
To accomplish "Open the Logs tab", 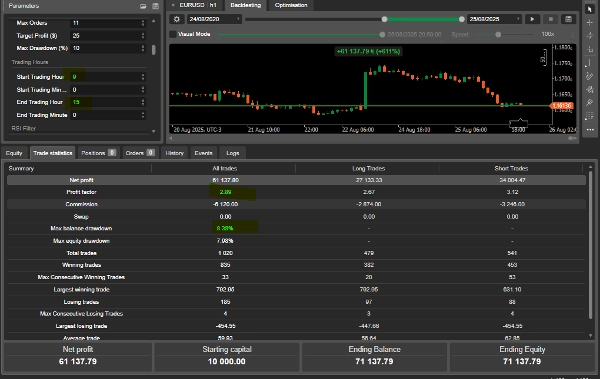I will [232, 153].
